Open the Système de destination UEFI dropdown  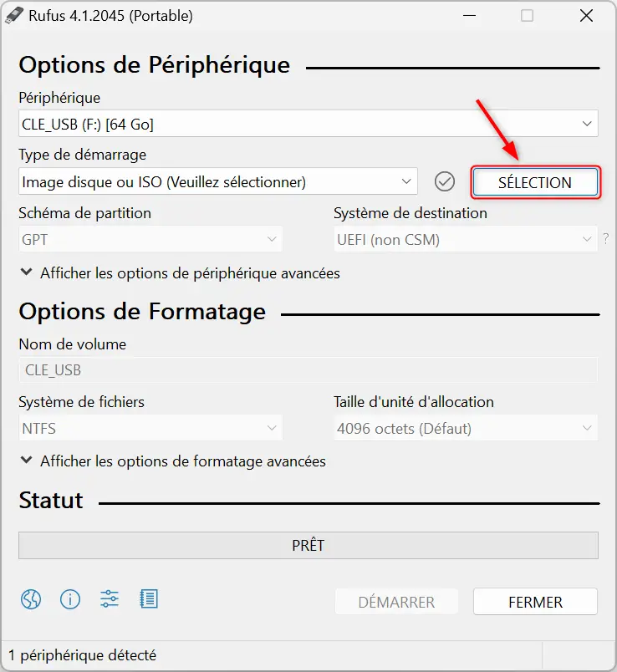[x=465, y=239]
